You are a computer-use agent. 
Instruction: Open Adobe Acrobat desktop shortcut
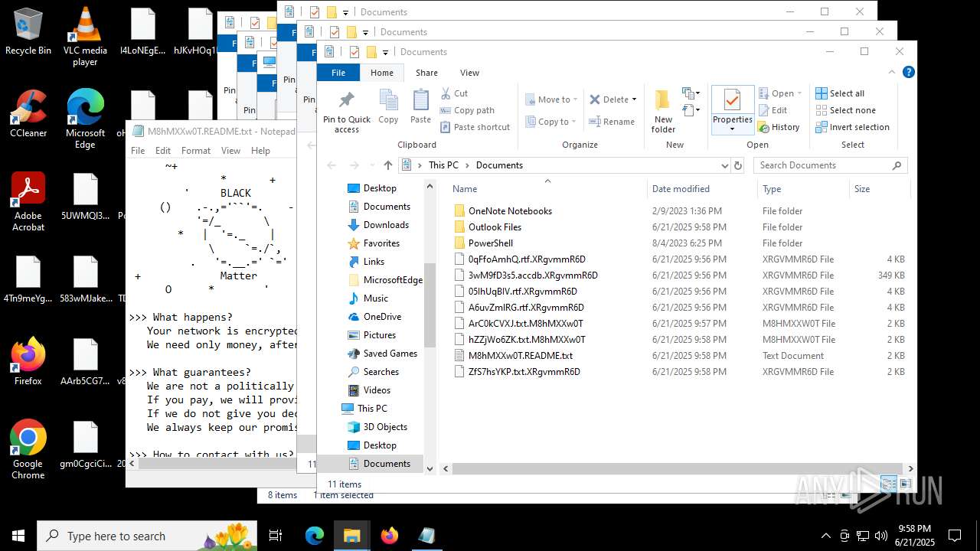point(28,201)
